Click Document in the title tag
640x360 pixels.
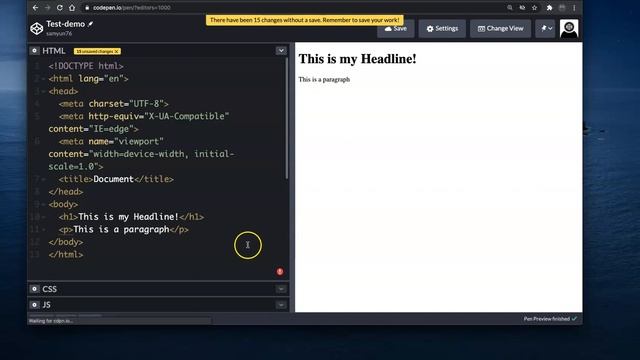click(x=113, y=179)
